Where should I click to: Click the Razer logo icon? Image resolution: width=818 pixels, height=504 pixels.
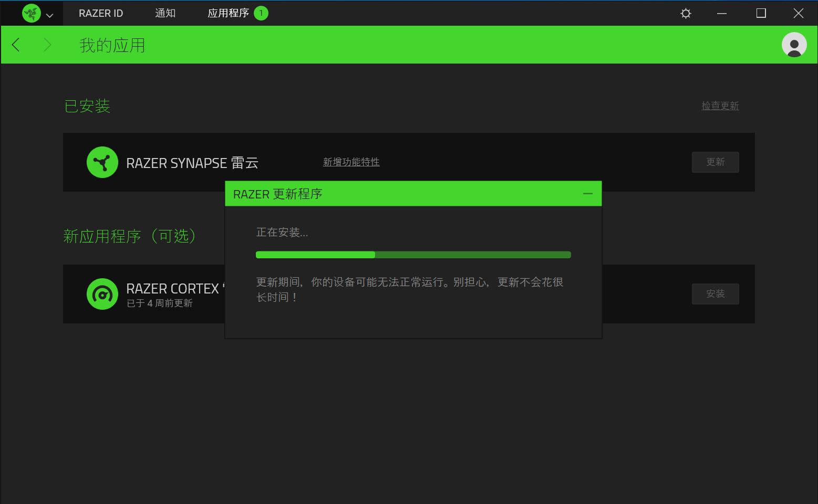coord(32,13)
